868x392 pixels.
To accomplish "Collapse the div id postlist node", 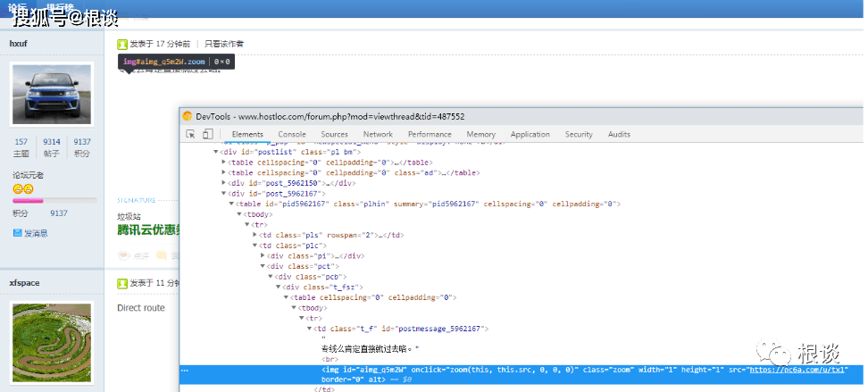I will tap(216, 152).
